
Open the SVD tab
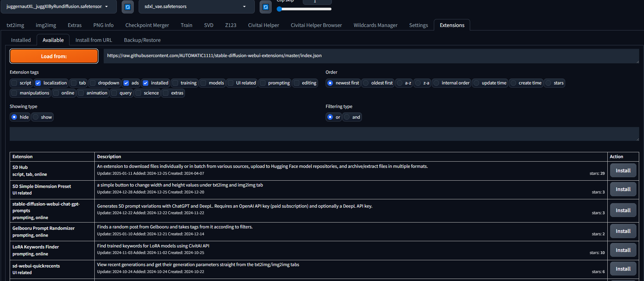pos(209,25)
